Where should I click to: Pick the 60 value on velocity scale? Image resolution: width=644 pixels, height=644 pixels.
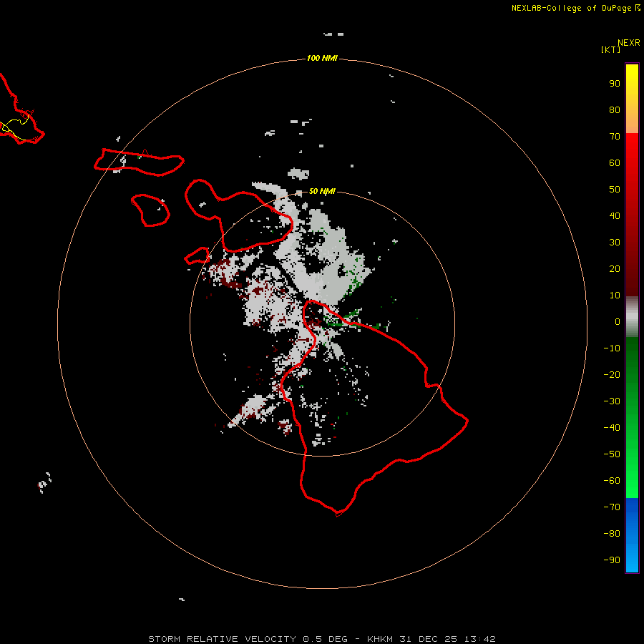[x=615, y=163]
